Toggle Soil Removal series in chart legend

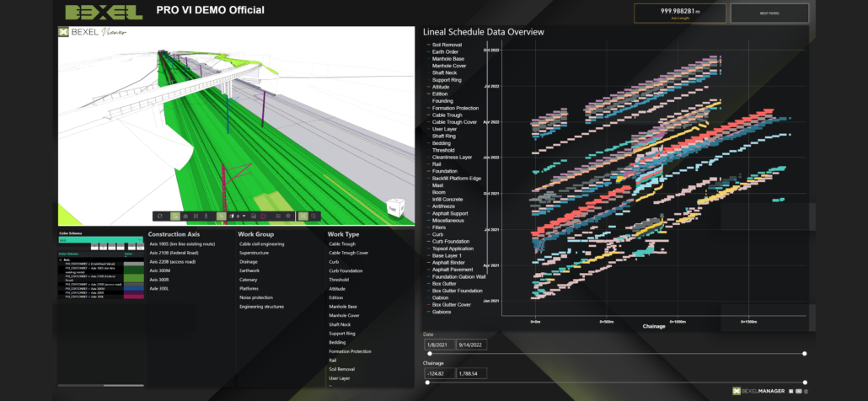tap(447, 44)
